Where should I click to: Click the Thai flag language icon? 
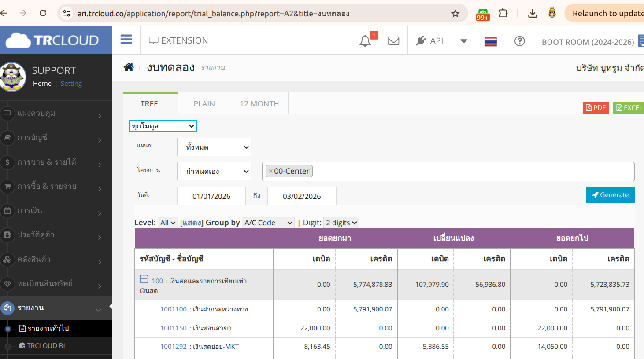click(490, 41)
